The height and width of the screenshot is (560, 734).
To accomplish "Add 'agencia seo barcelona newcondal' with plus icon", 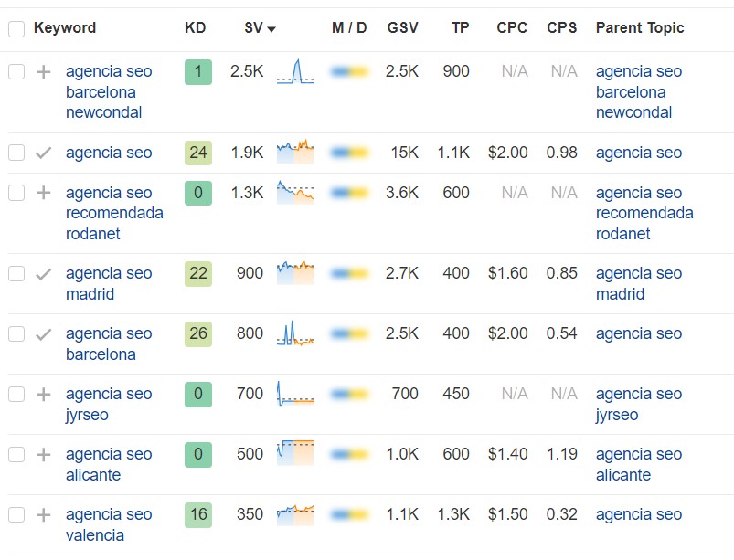I will click(44, 72).
